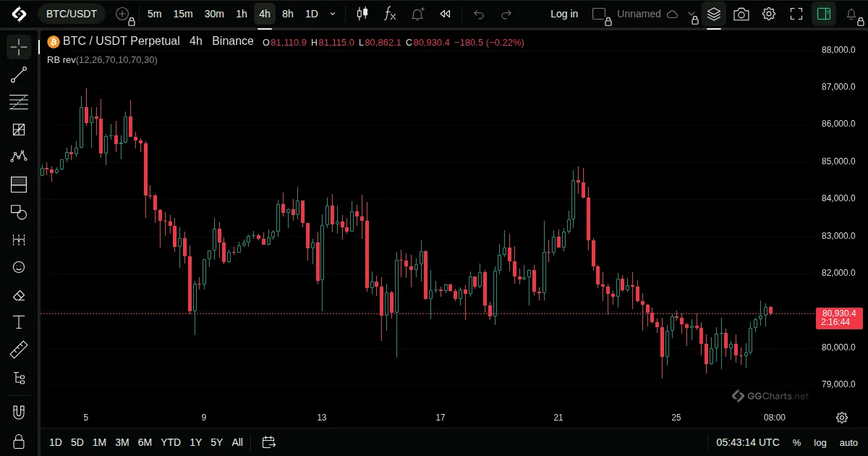Select the trend line tool
This screenshot has height=456, width=868.
click(19, 75)
